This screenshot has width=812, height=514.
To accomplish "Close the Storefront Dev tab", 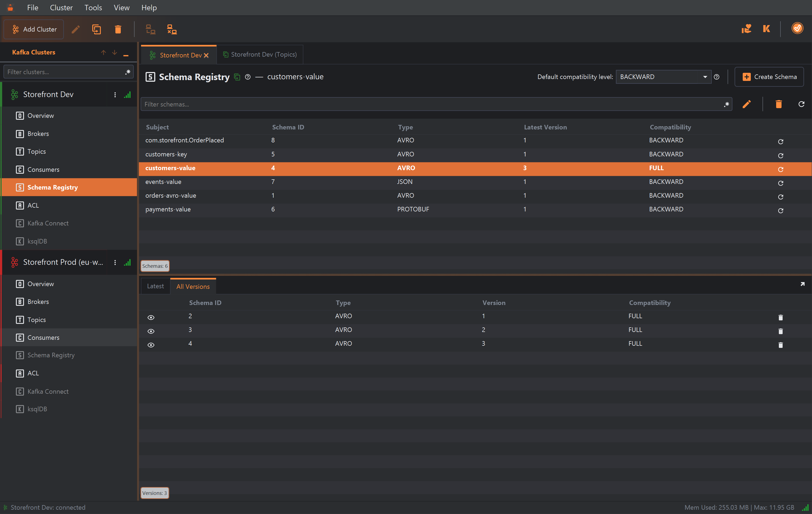I will coord(207,55).
